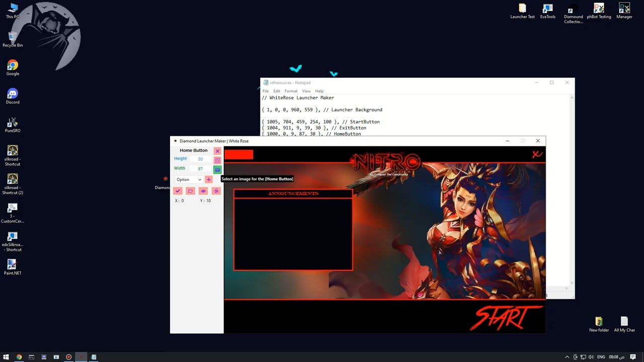Select the Google Chrome desktop icon
This screenshot has width=644, height=362.
tap(13, 68)
